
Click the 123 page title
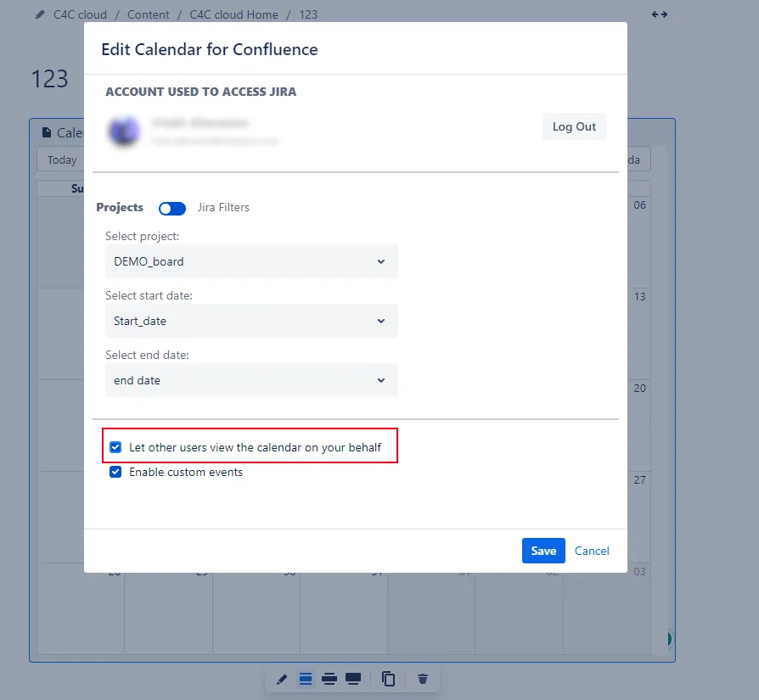pos(49,80)
